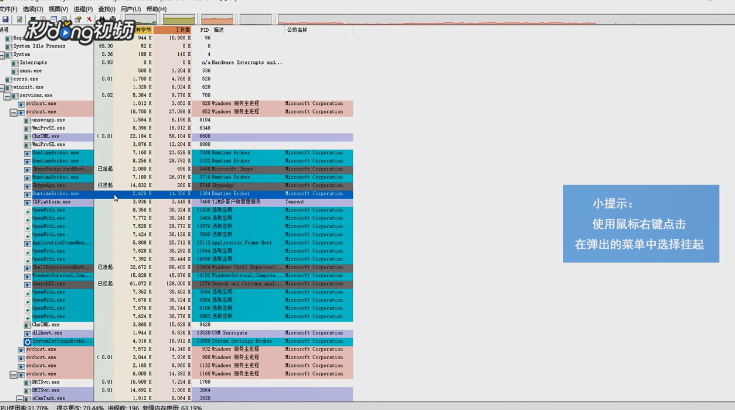735x410 pixels.
Task: Sort by the 描述 column header
Action: [x=248, y=30]
